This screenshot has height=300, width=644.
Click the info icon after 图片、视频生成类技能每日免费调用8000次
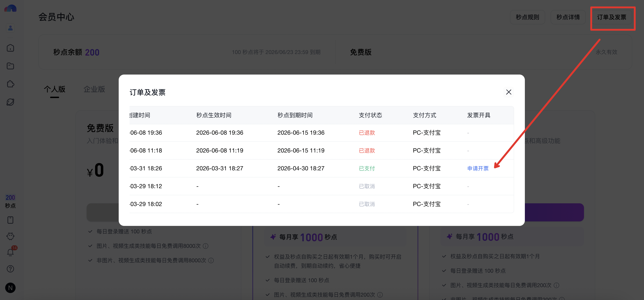(206, 246)
